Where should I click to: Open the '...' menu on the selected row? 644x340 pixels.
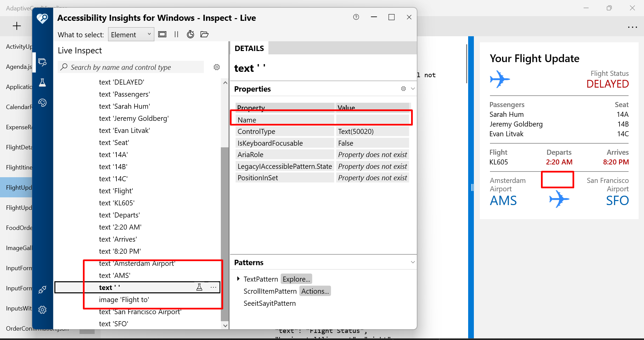213,287
